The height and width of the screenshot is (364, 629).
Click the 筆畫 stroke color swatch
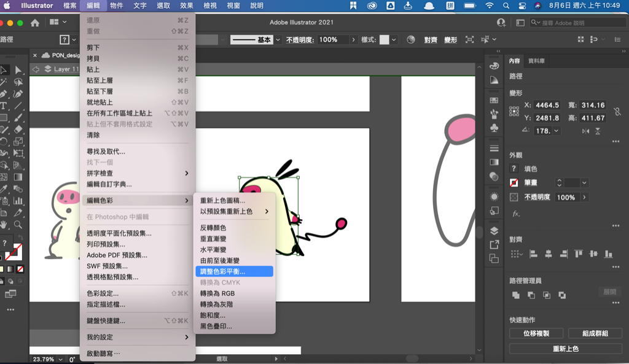point(514,183)
